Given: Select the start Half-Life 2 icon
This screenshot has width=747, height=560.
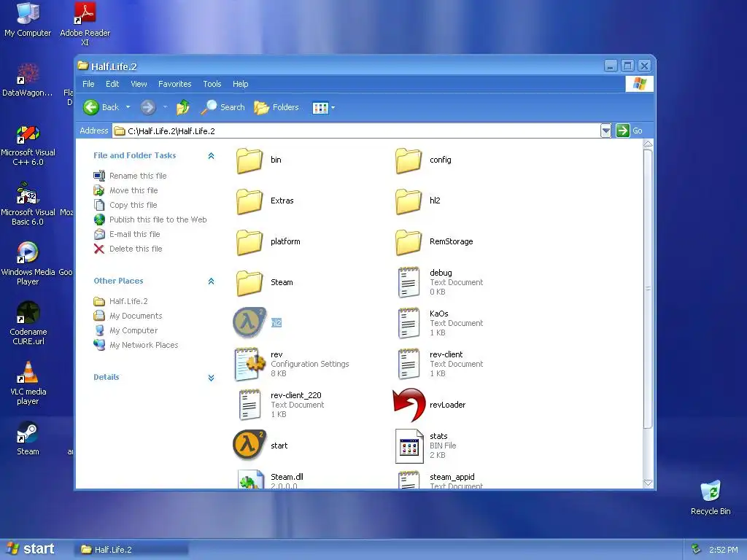Looking at the screenshot, I should point(249,446).
